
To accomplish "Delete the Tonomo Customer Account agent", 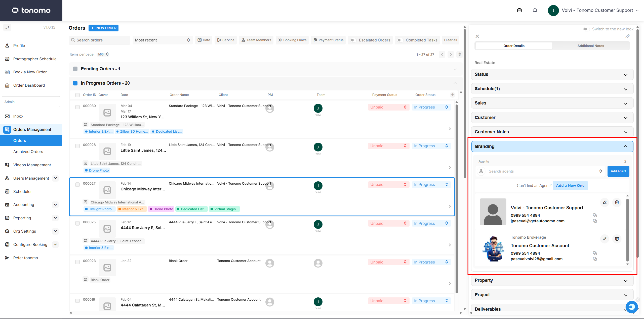I will point(617,239).
